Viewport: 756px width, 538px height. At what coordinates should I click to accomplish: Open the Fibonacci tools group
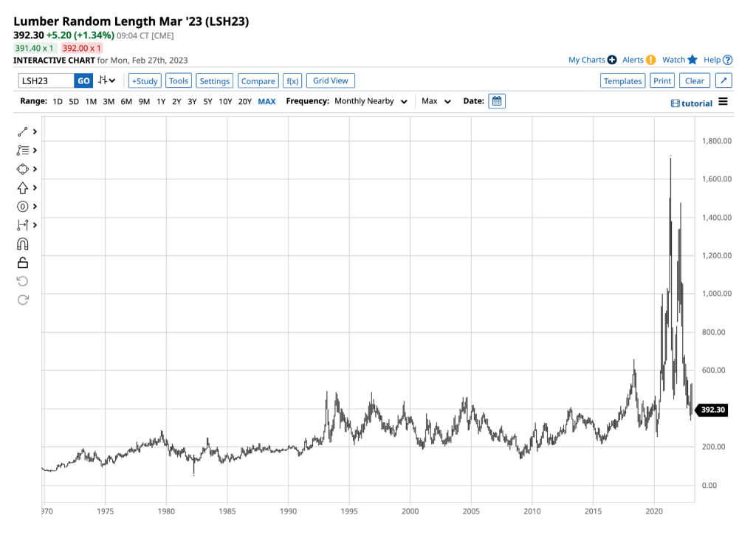[23, 150]
